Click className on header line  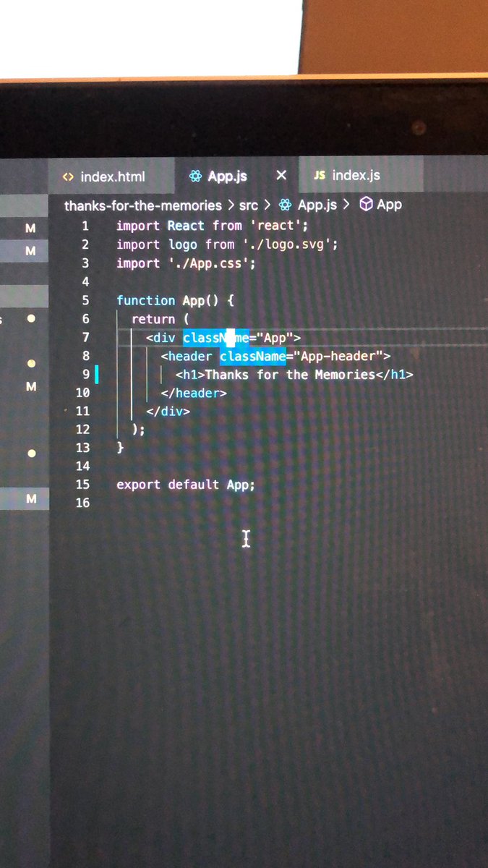click(x=252, y=356)
